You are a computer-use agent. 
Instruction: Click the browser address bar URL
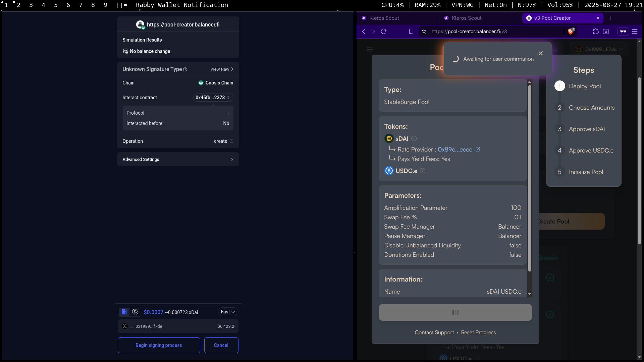click(469, 32)
